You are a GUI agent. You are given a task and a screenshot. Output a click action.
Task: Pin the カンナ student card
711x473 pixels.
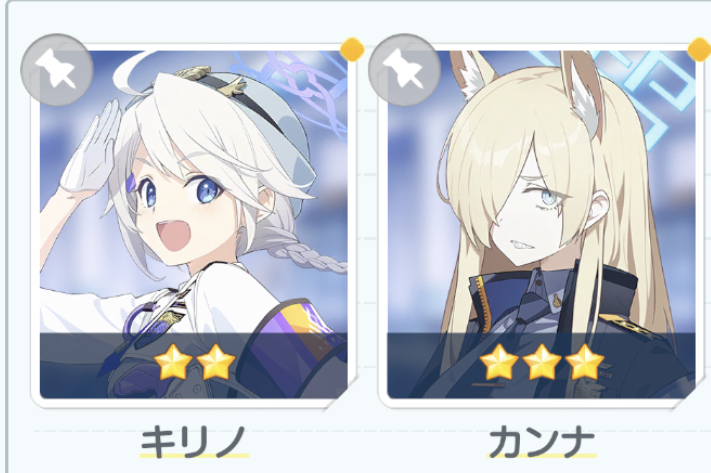[404, 70]
